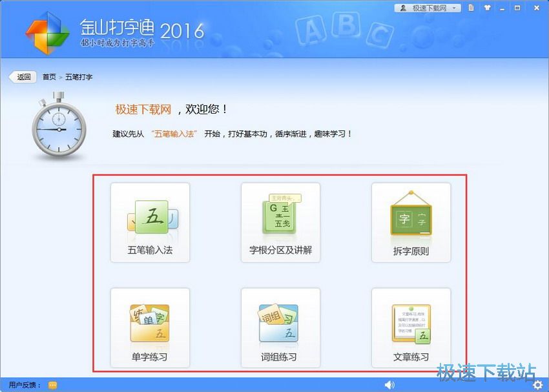The width and height of the screenshot is (549, 392).
Task: Click the 金山打字通 2016 logo
Action: (116, 32)
